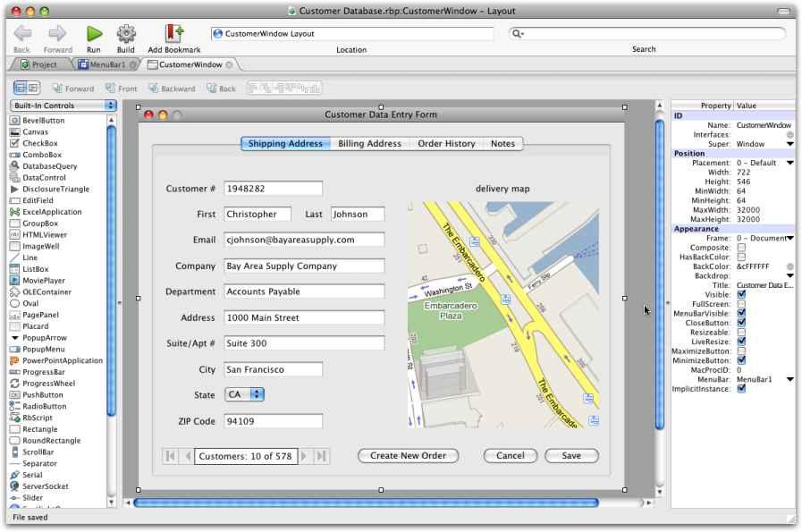This screenshot has width=802, height=532.
Task: Click the BackColor color swatch
Action: click(x=789, y=266)
